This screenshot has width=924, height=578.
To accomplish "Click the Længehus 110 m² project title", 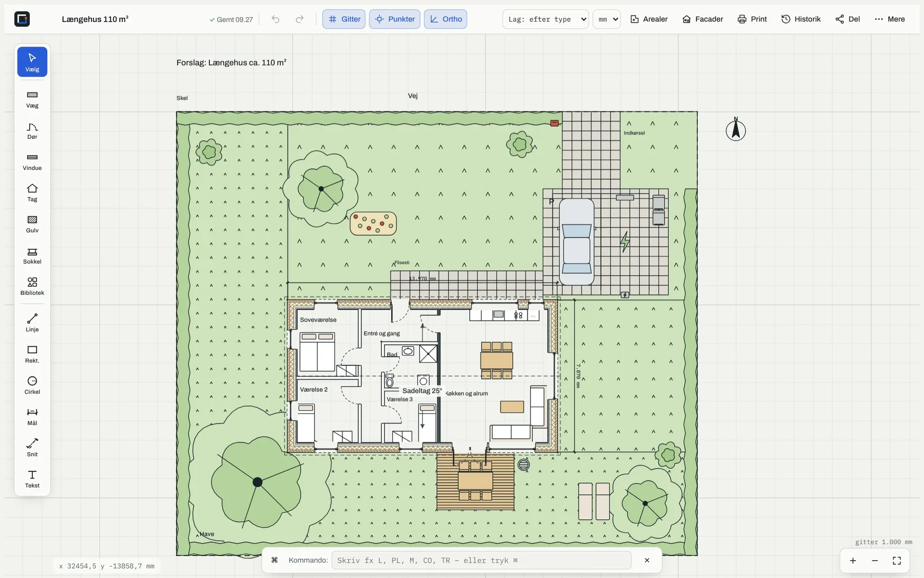I will (95, 19).
